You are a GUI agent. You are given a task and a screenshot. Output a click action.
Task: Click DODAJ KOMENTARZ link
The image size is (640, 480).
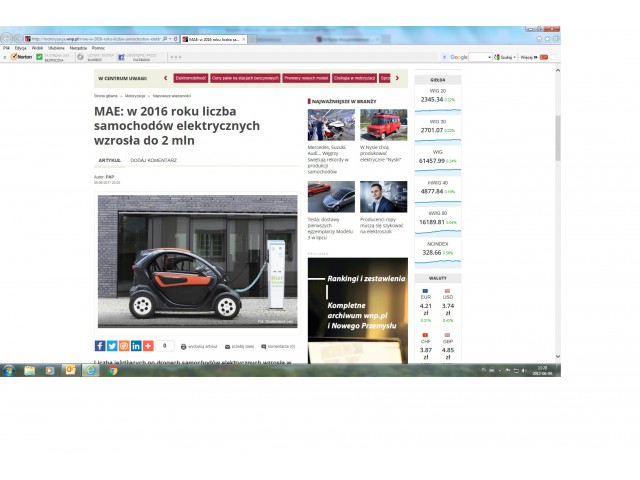click(153, 160)
